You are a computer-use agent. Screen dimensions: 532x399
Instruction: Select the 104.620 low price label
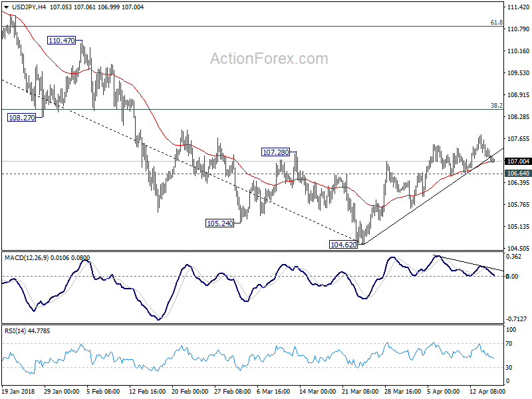343,244
